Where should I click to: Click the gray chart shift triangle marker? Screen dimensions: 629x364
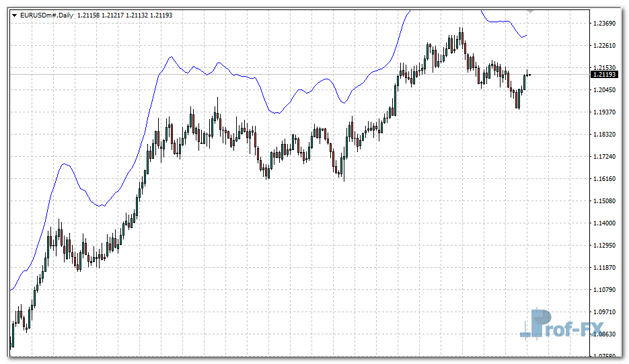[530, 11]
